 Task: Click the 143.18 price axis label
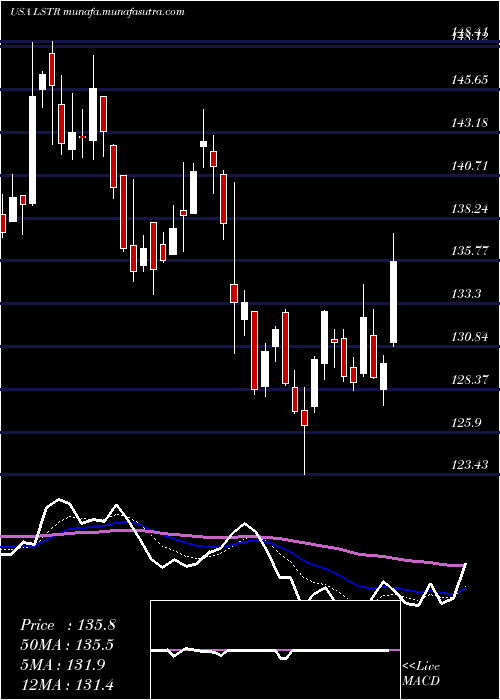[x=469, y=123]
